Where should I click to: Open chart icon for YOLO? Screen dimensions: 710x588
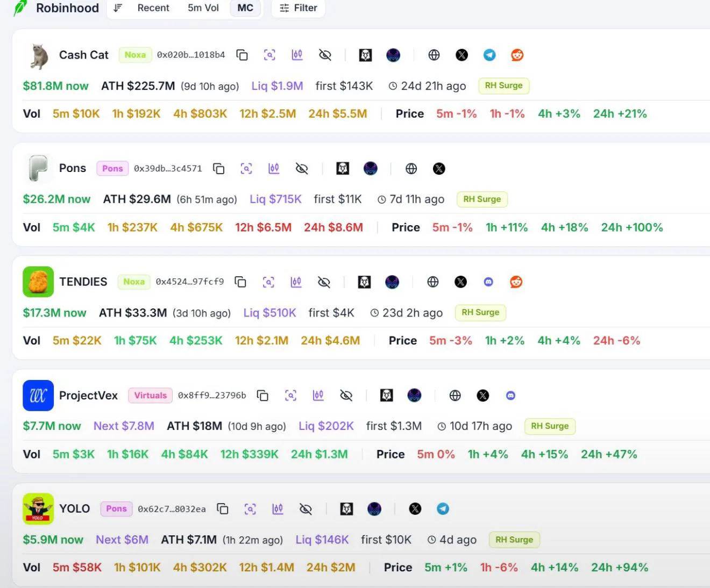coord(278,509)
